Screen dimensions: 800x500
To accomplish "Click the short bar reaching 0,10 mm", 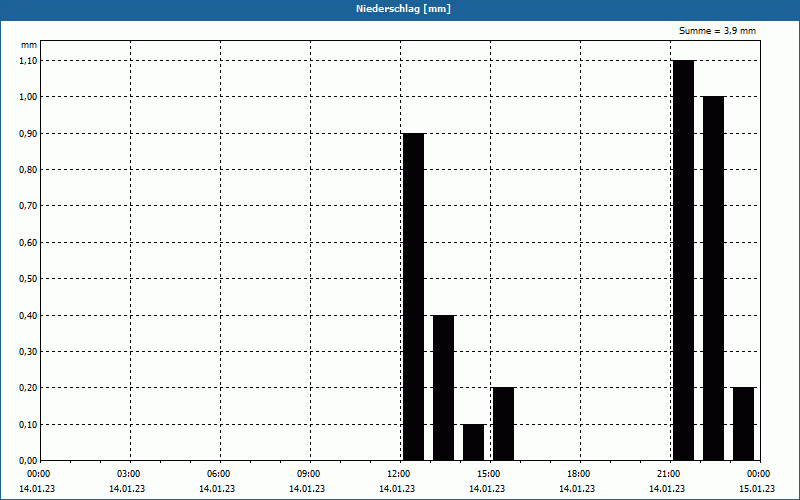I will point(473,442).
